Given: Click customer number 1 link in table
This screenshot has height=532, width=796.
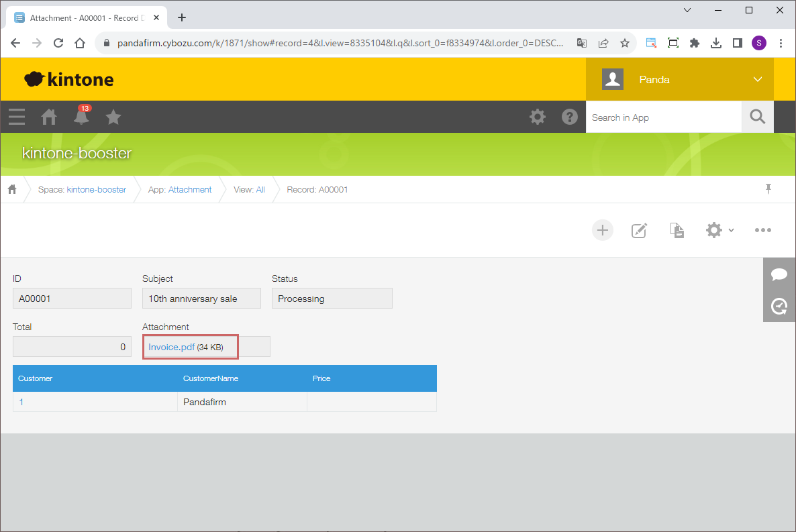Looking at the screenshot, I should click(21, 402).
